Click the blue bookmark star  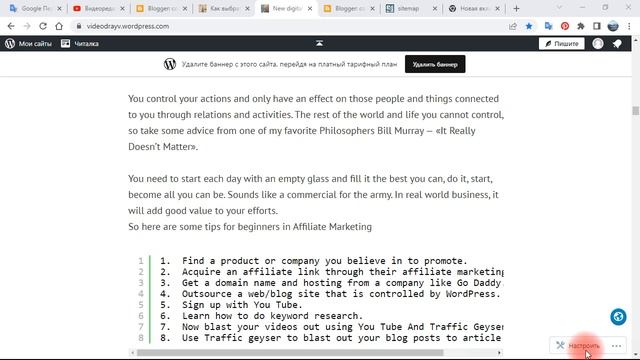(x=529, y=26)
